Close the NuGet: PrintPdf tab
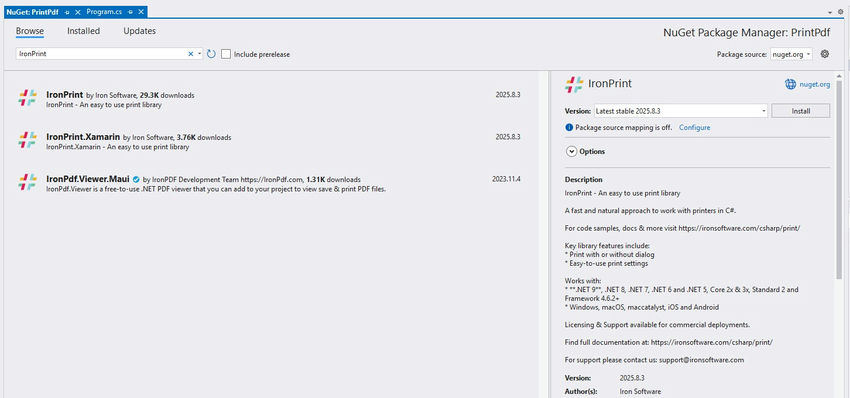 pos(78,12)
